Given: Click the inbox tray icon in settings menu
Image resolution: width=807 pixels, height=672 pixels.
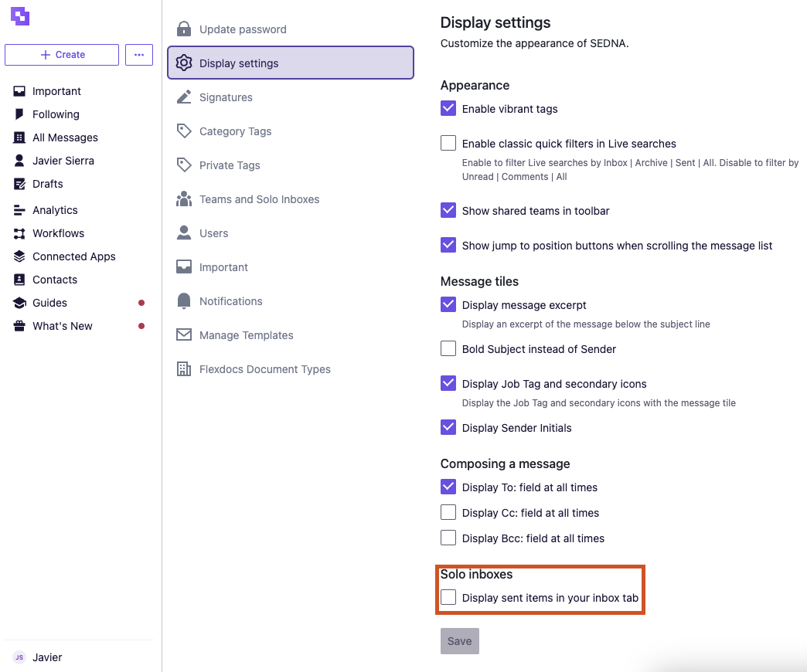Looking at the screenshot, I should coord(184,266).
